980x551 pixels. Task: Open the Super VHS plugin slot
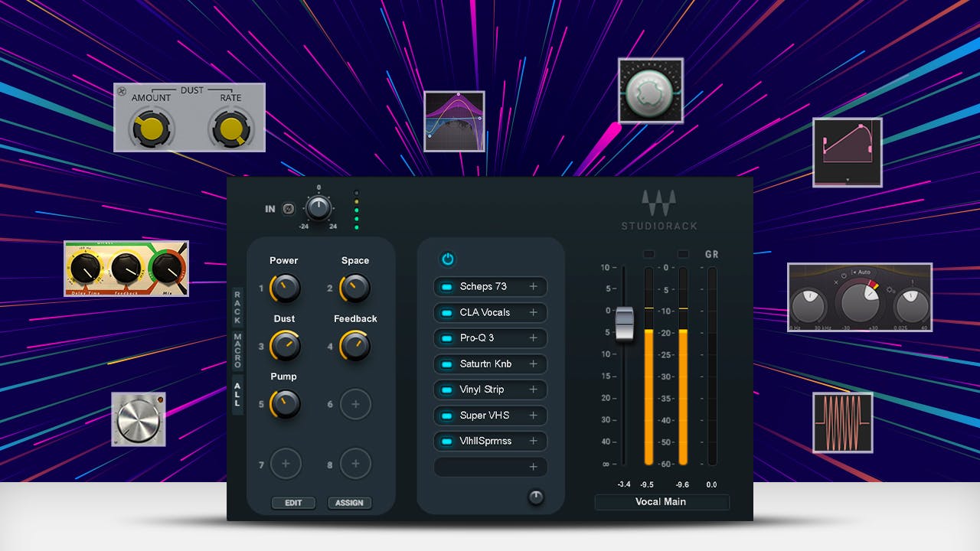(491, 416)
